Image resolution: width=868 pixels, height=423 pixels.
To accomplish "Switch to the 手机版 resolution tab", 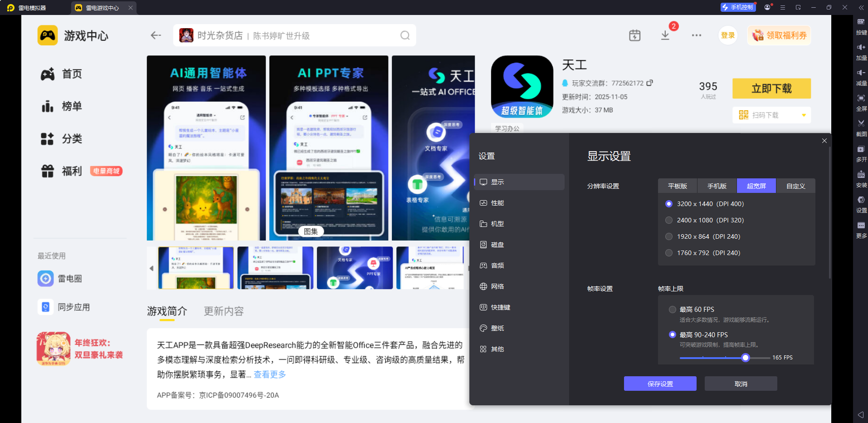I will click(x=717, y=186).
